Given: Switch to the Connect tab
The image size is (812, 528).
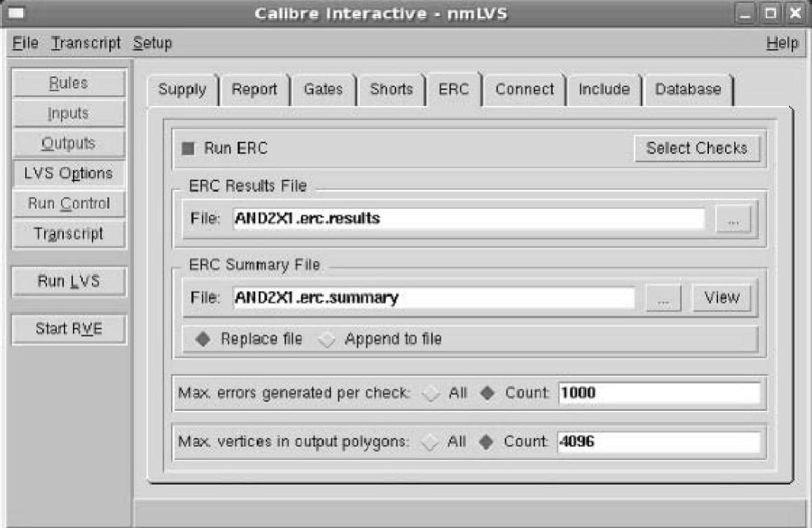Looking at the screenshot, I should [525, 90].
